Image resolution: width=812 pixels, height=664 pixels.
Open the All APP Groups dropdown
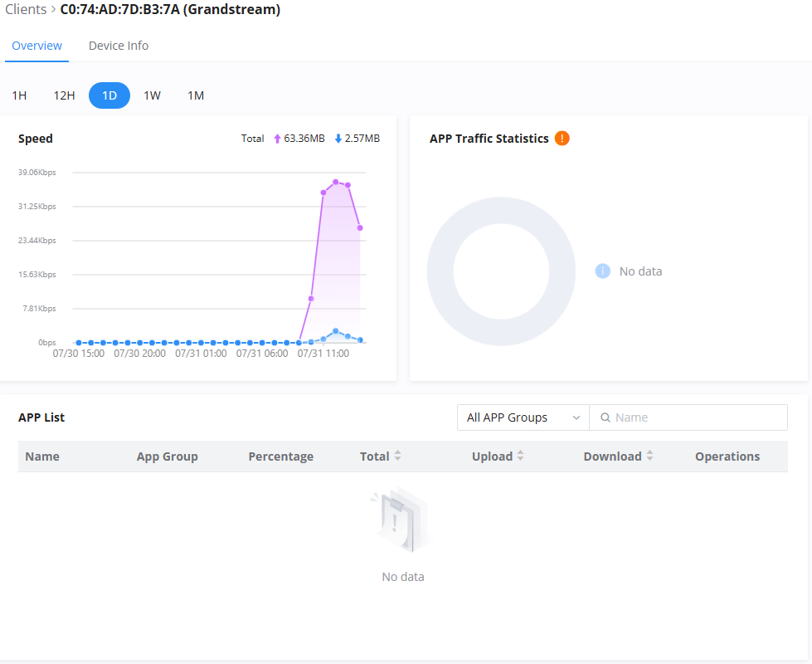pos(523,417)
